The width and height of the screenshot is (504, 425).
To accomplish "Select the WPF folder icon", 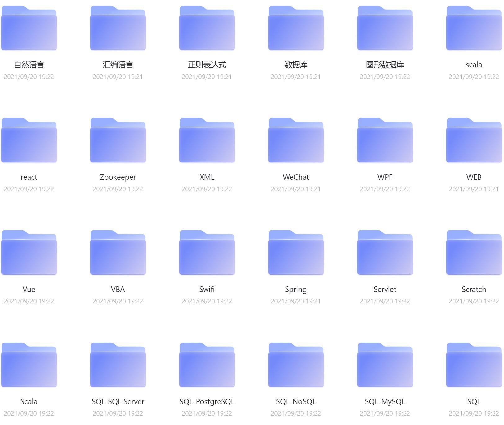I will coord(385,140).
